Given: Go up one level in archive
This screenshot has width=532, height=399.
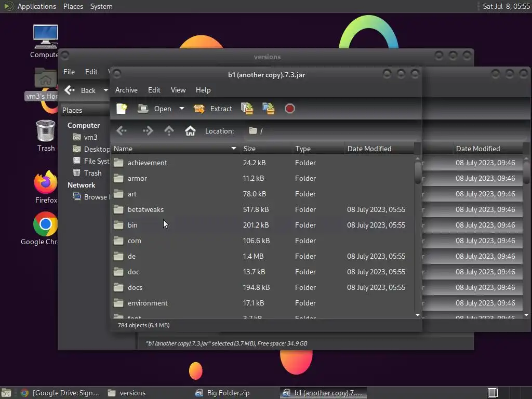Looking at the screenshot, I should coord(169,130).
